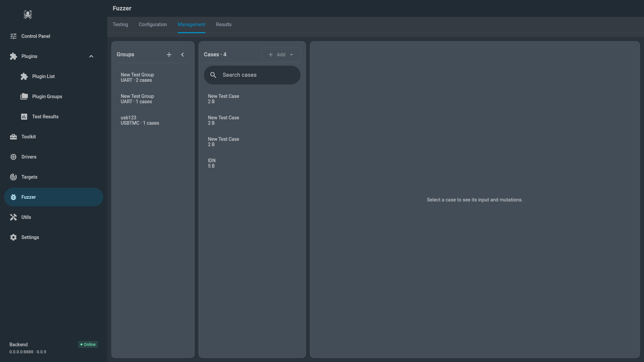The width and height of the screenshot is (644, 362).
Task: Open Plugin List puzzle icon
Action: point(24,76)
